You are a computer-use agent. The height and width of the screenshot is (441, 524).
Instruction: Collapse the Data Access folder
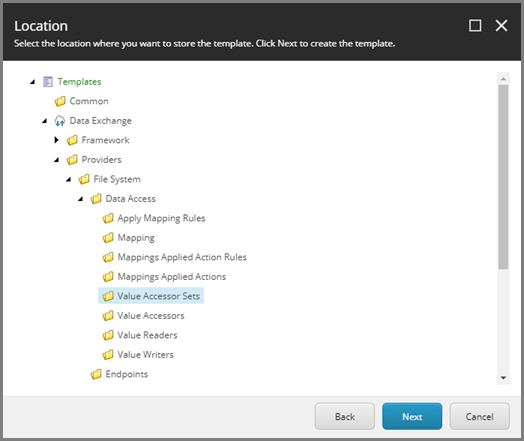click(x=81, y=199)
